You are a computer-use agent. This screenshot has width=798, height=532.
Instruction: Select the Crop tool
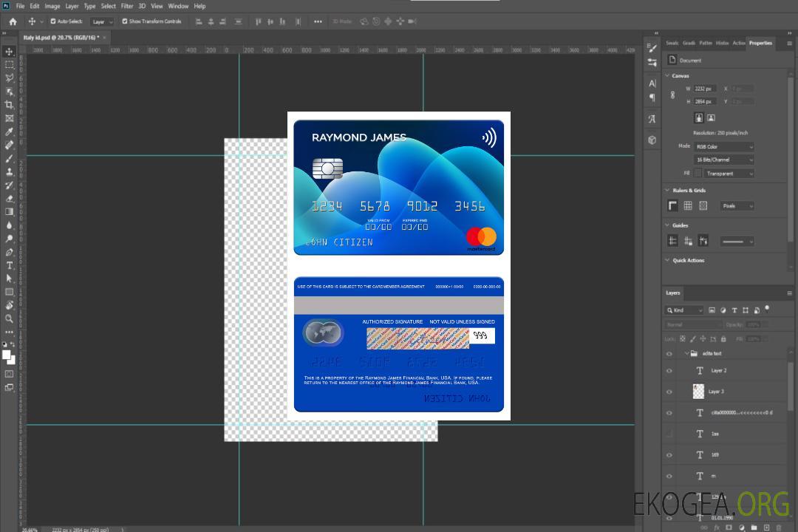(9, 105)
